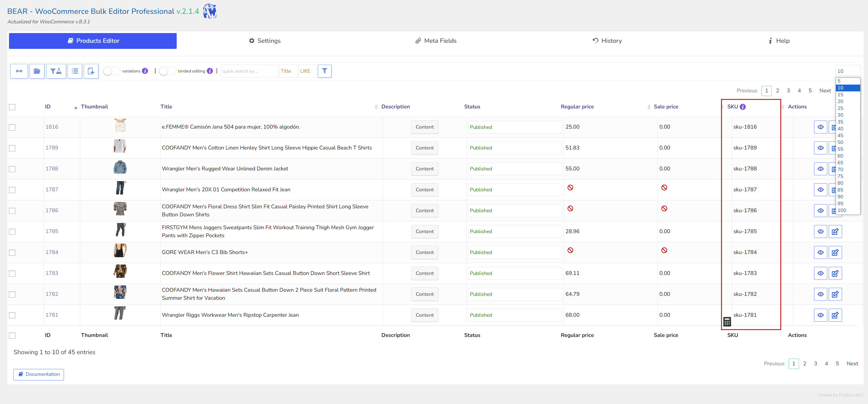Check the checkbox for product 1783
The height and width of the screenshot is (404, 868).
(12, 274)
